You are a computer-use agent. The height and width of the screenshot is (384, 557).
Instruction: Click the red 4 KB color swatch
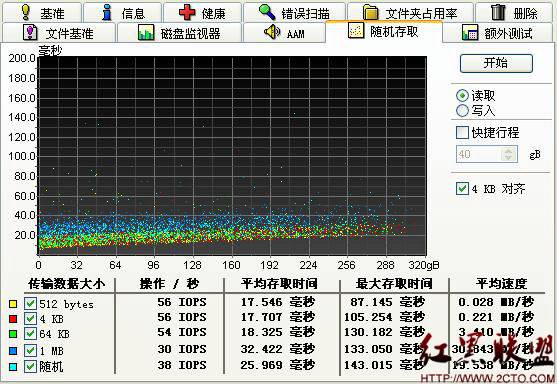point(13,319)
